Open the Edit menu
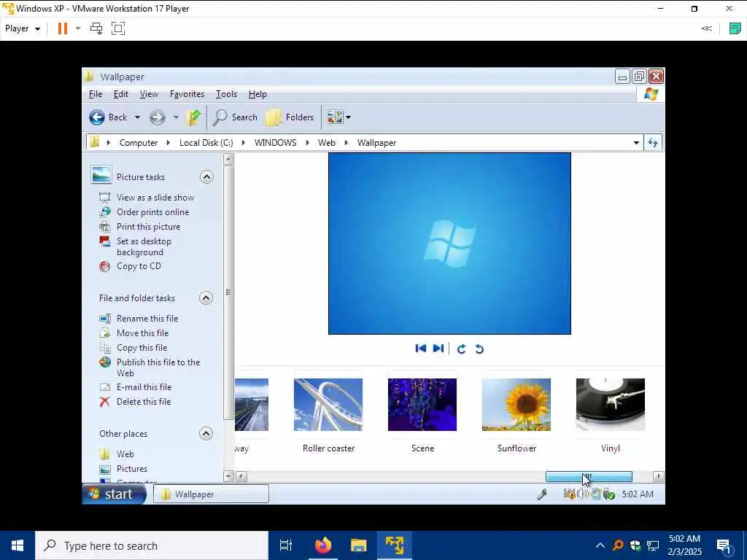 (x=120, y=94)
